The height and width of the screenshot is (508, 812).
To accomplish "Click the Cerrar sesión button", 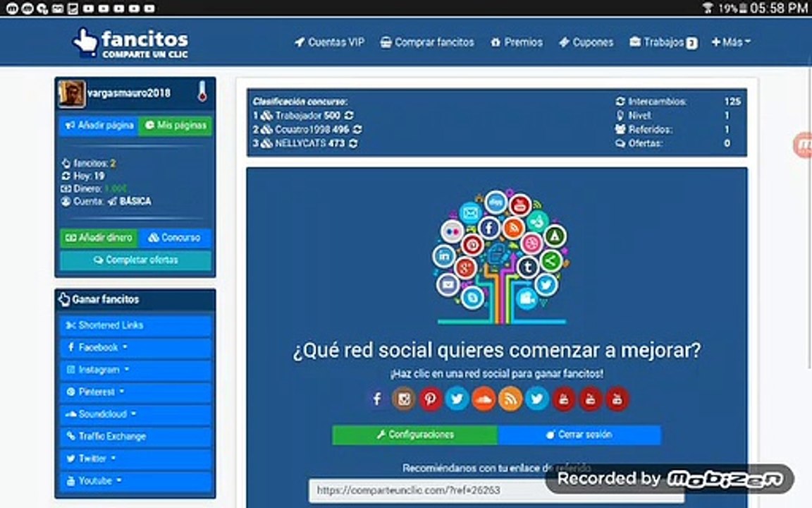I will pos(579,435).
